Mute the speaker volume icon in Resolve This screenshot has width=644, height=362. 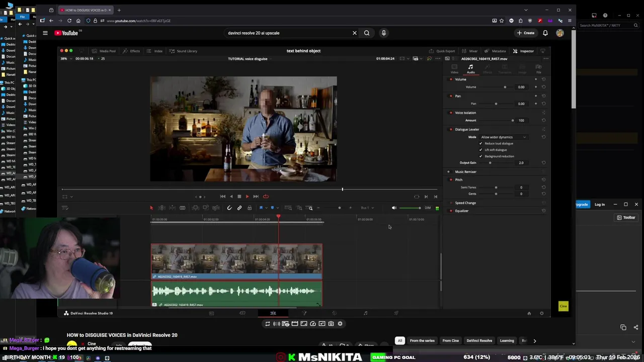pyautogui.click(x=394, y=208)
